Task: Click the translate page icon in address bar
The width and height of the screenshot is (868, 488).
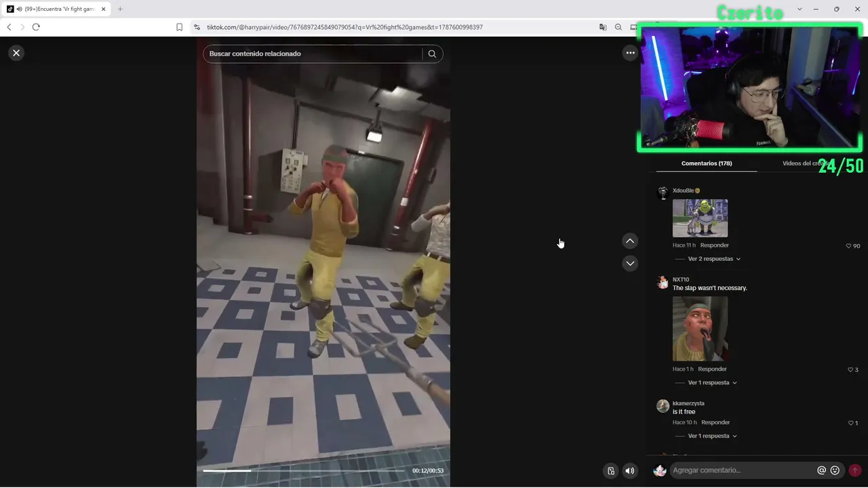Action: tap(603, 27)
